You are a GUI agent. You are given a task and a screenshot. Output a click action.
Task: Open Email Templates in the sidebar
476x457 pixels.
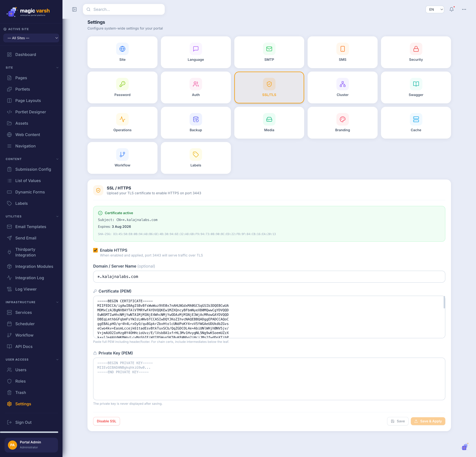click(31, 227)
